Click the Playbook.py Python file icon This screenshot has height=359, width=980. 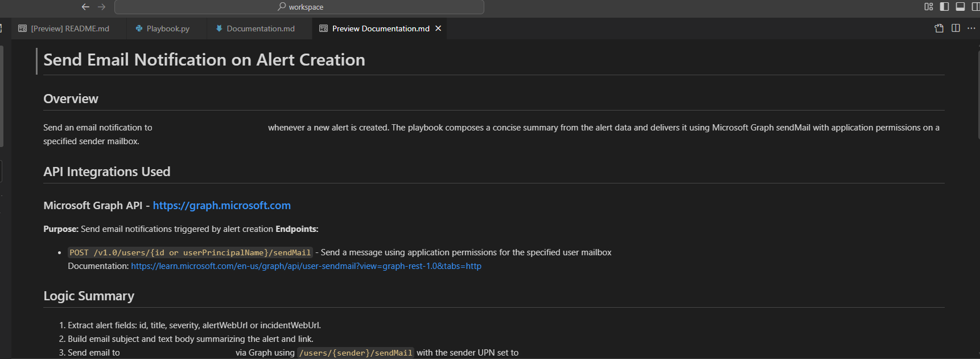(x=139, y=28)
